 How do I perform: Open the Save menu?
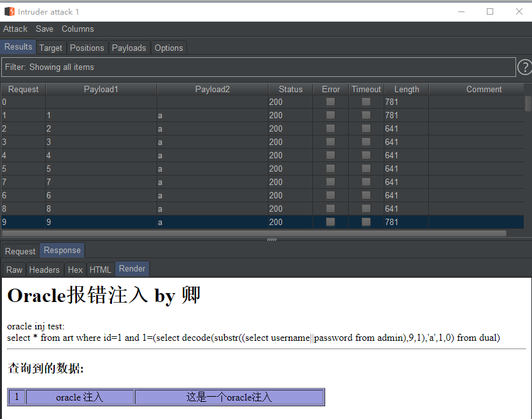click(x=45, y=29)
